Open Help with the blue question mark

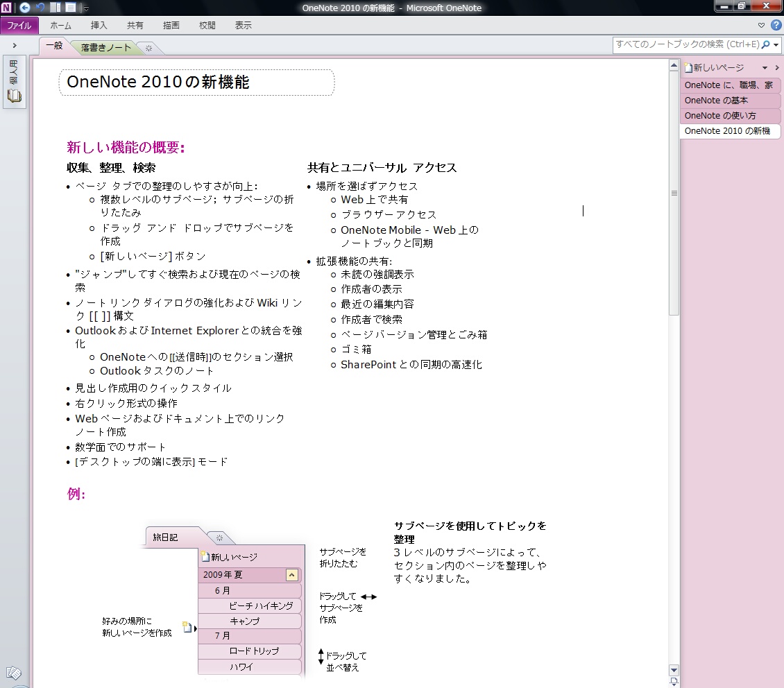(776, 25)
